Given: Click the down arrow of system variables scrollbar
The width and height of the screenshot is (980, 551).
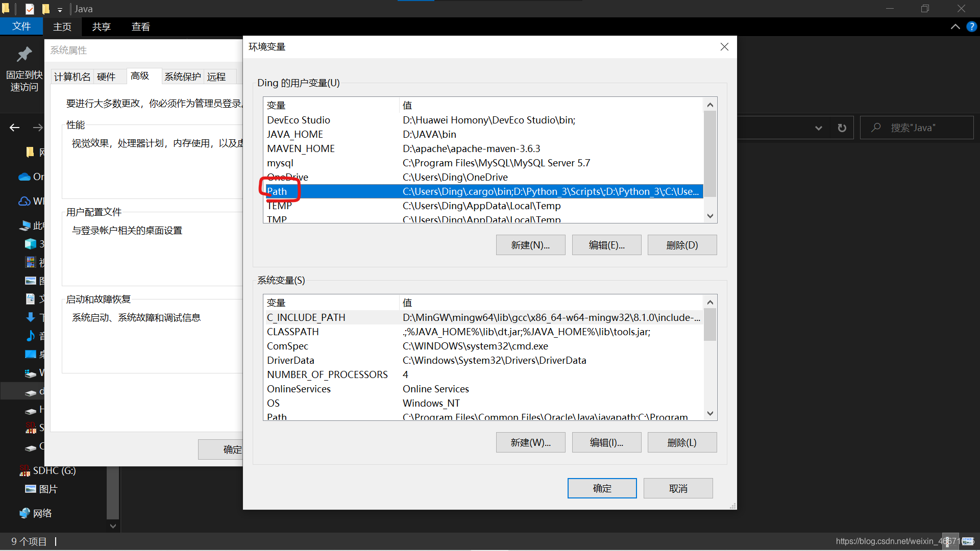Looking at the screenshot, I should point(710,413).
